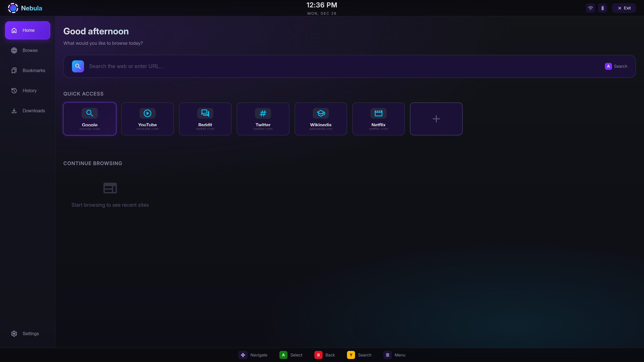Launch YouTube from quick access
Image resolution: width=644 pixels, height=362 pixels.
[147, 119]
